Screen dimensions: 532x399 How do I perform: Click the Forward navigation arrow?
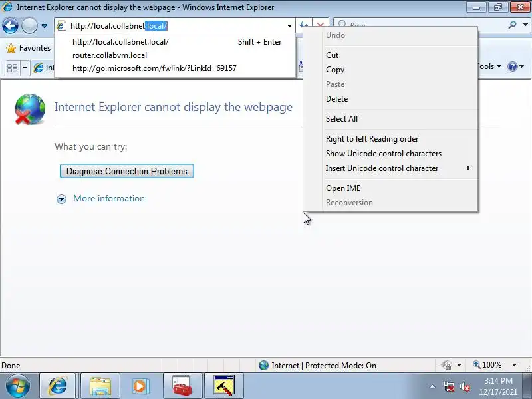point(29,25)
